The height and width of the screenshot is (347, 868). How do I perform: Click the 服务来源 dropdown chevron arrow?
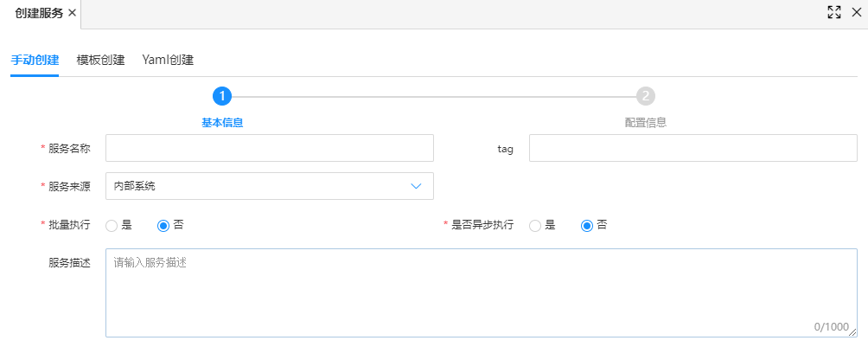click(417, 186)
